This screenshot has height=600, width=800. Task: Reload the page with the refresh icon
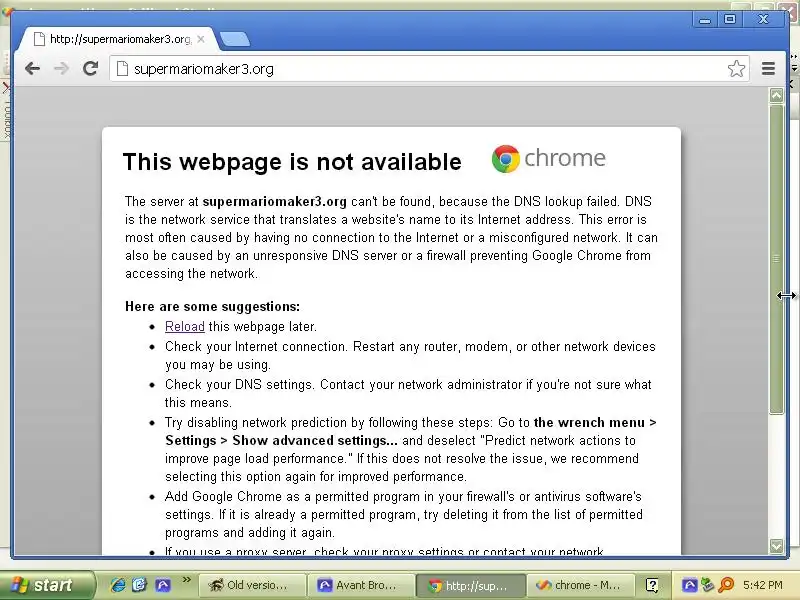click(90, 68)
